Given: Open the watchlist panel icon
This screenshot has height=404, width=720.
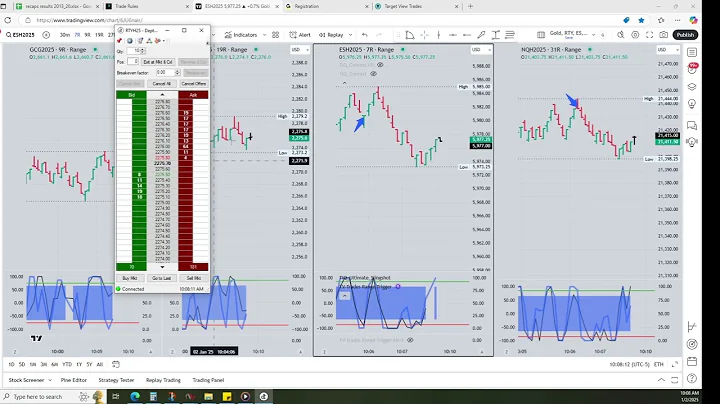Looking at the screenshot, I should [692, 52].
